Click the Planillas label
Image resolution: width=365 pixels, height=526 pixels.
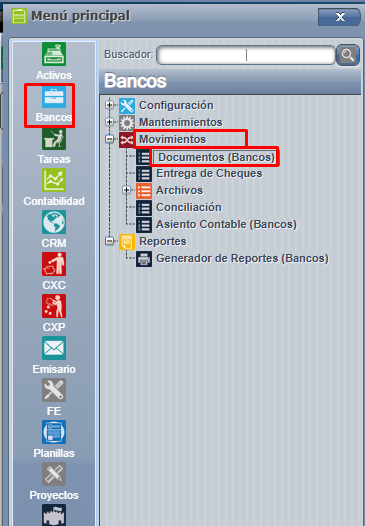tap(54, 453)
